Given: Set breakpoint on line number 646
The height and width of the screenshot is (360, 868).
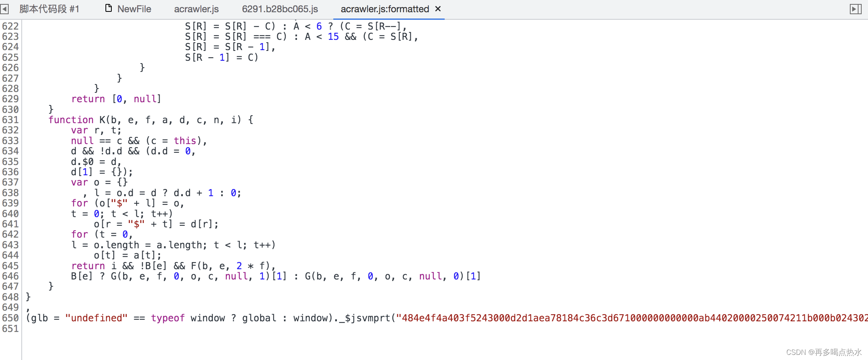Looking at the screenshot, I should [x=10, y=276].
